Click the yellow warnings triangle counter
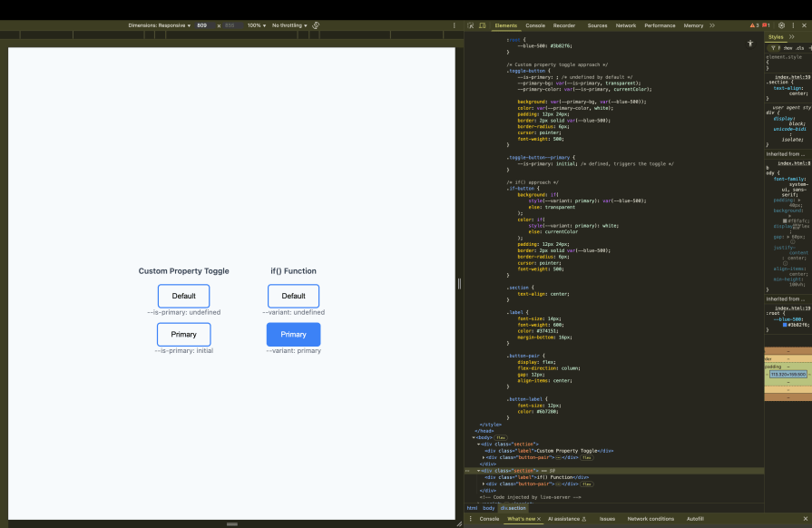Image resolution: width=812 pixels, height=528 pixels. [x=753, y=25]
